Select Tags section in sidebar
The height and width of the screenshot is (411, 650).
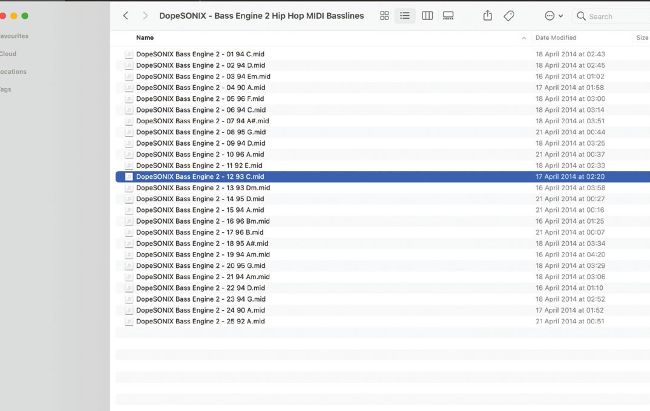[6, 89]
